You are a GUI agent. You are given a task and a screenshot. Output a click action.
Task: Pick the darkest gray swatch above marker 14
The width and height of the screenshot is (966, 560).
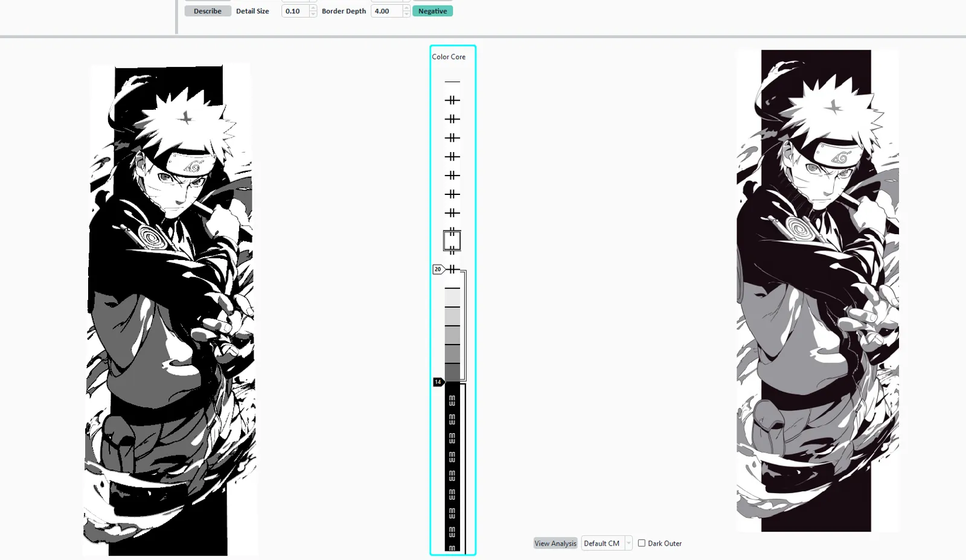click(452, 372)
